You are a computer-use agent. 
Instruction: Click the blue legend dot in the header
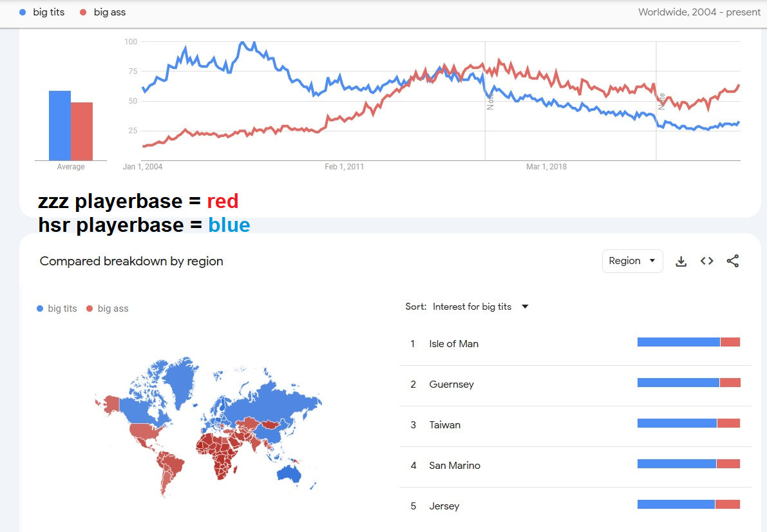(23, 12)
